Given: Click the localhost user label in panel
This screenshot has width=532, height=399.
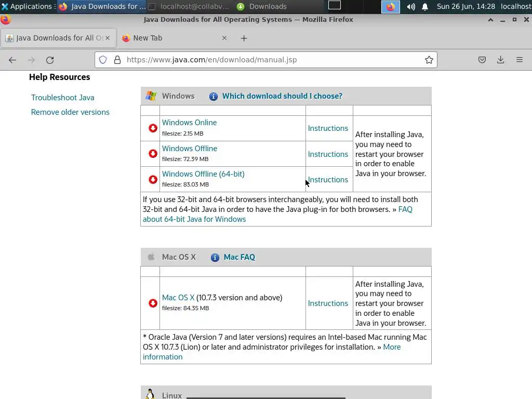Looking at the screenshot, I should (x=516, y=6).
